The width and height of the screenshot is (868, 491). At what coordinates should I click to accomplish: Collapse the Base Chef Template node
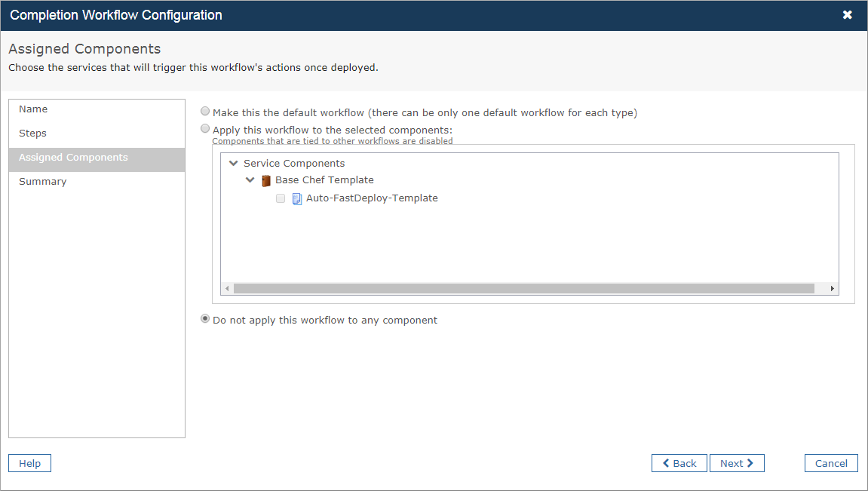(250, 181)
